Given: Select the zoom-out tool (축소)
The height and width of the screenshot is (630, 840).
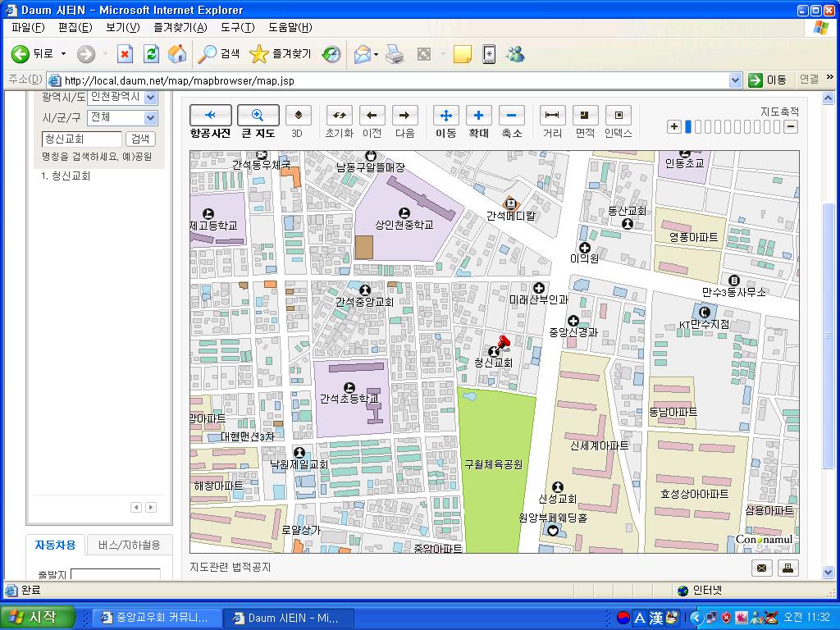Looking at the screenshot, I should [512, 116].
